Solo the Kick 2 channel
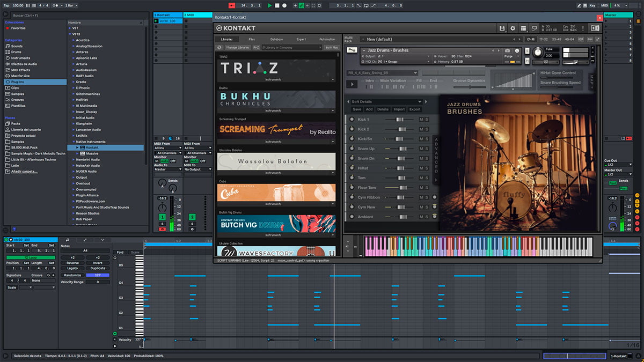Image resolution: width=644 pixels, height=362 pixels. coord(427,129)
